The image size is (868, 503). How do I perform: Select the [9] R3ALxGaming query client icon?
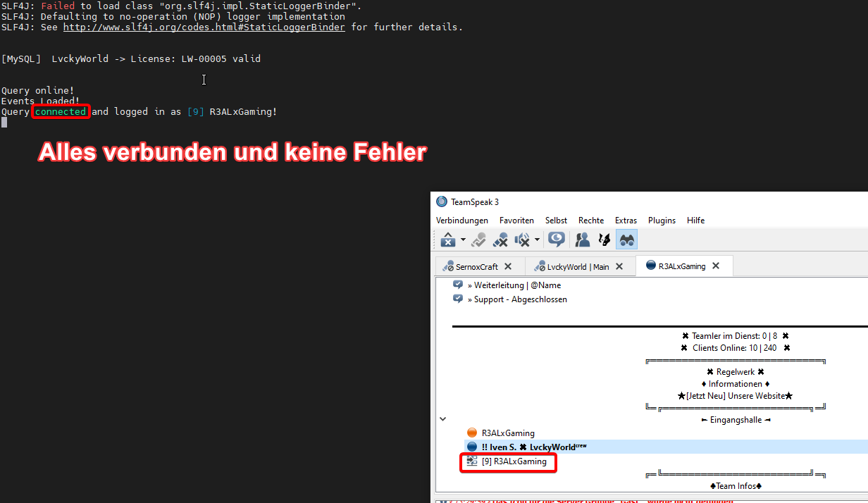click(472, 461)
